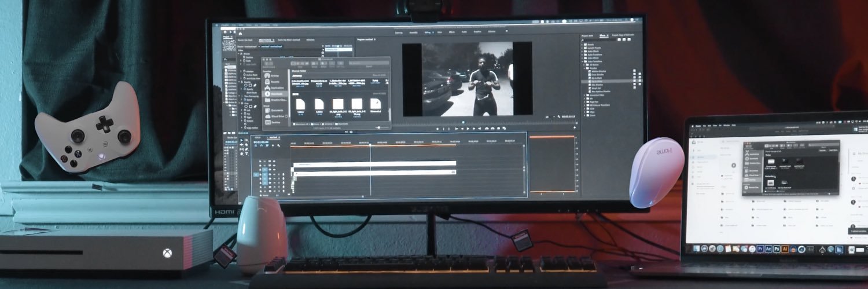
Task: Select Applications in monitor Finder sidebar
Action: [x=274, y=88]
